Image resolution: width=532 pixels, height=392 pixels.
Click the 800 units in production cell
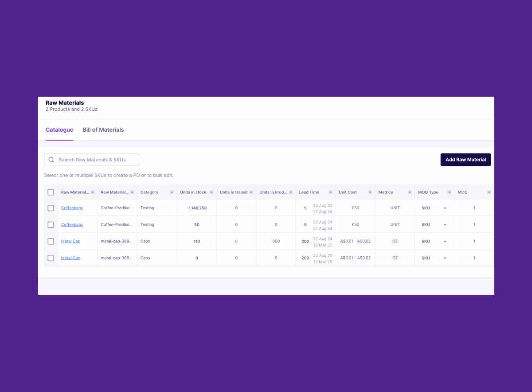276,241
